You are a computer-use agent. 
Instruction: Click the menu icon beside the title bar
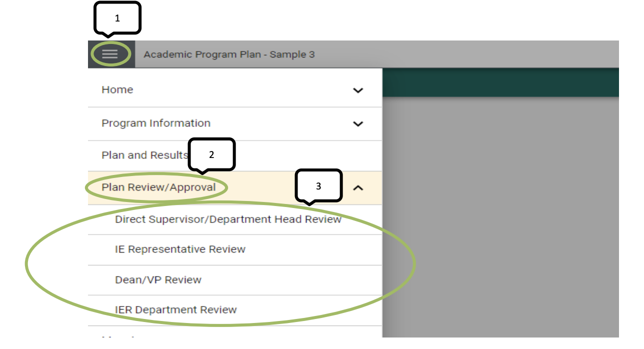(109, 54)
